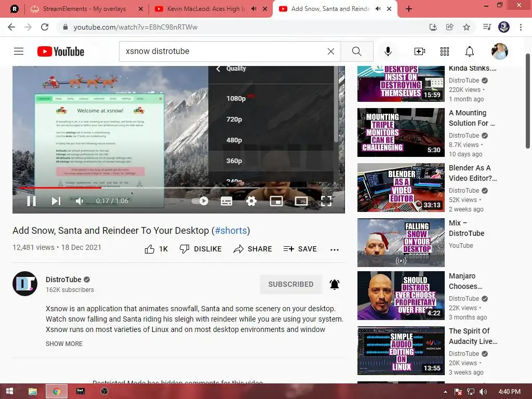Bookmark this page with star

click(467, 27)
